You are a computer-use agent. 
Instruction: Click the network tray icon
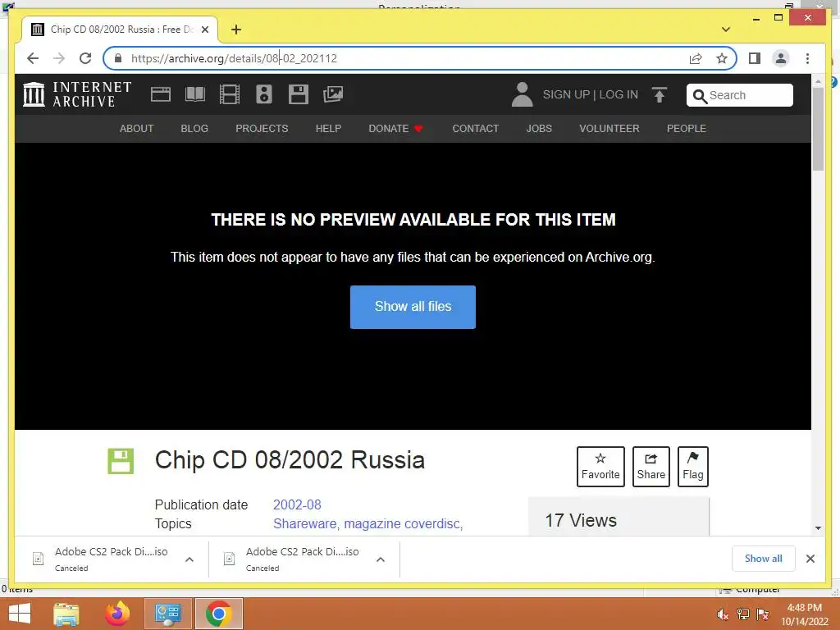click(x=742, y=614)
